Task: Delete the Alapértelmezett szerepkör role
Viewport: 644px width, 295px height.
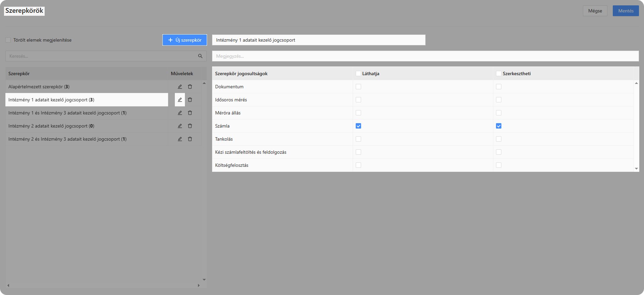Action: (190, 87)
